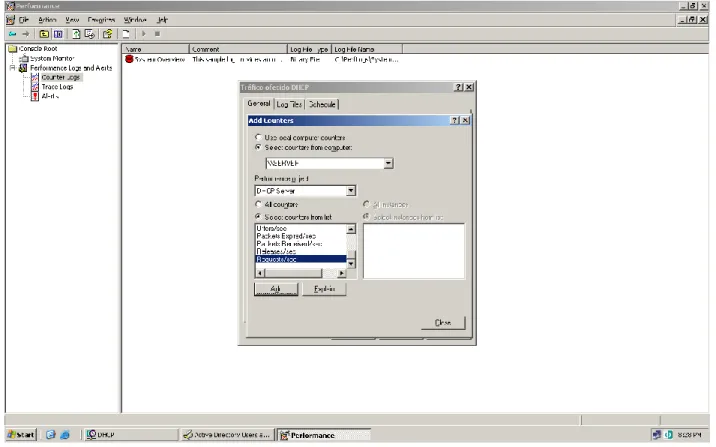Select Requests/sec in the counter list
This screenshot has height=447, width=716.
point(300,259)
